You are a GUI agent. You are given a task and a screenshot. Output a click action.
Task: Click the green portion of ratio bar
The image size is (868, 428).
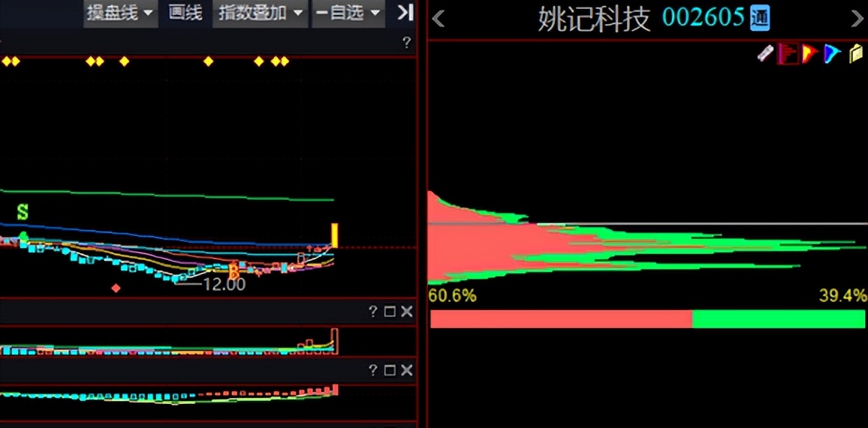[x=779, y=319]
